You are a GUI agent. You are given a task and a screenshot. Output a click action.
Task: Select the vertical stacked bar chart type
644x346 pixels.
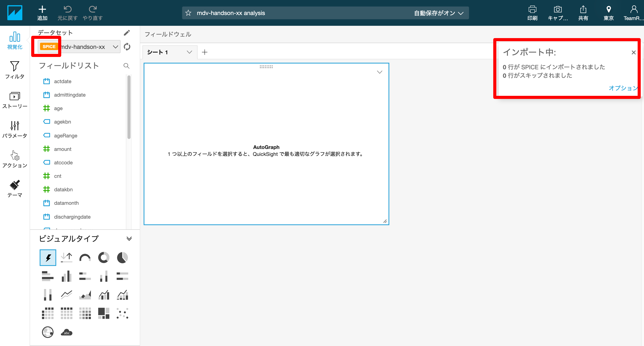click(x=104, y=276)
